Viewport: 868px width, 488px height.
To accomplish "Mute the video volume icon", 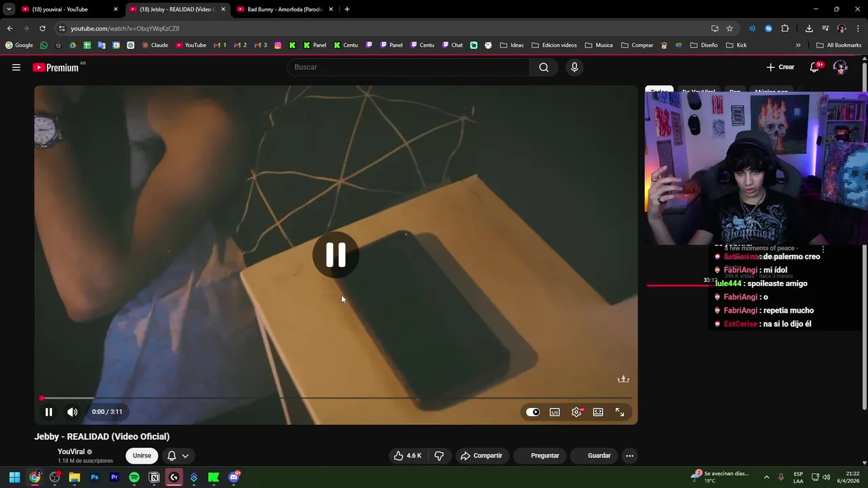I will (x=72, y=411).
